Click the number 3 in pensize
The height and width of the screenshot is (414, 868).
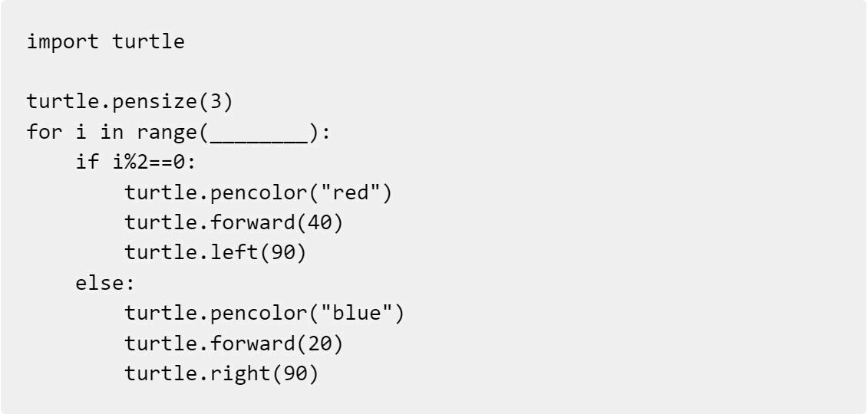click(x=215, y=102)
